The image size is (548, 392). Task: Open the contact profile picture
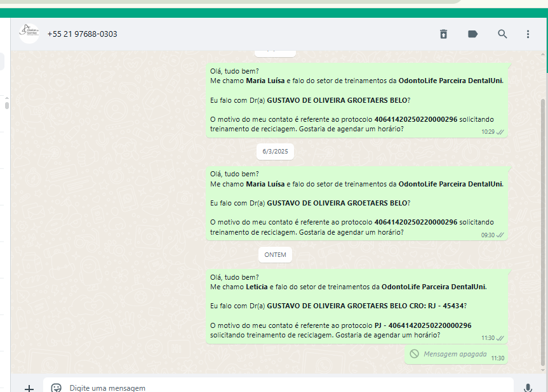[x=29, y=34]
